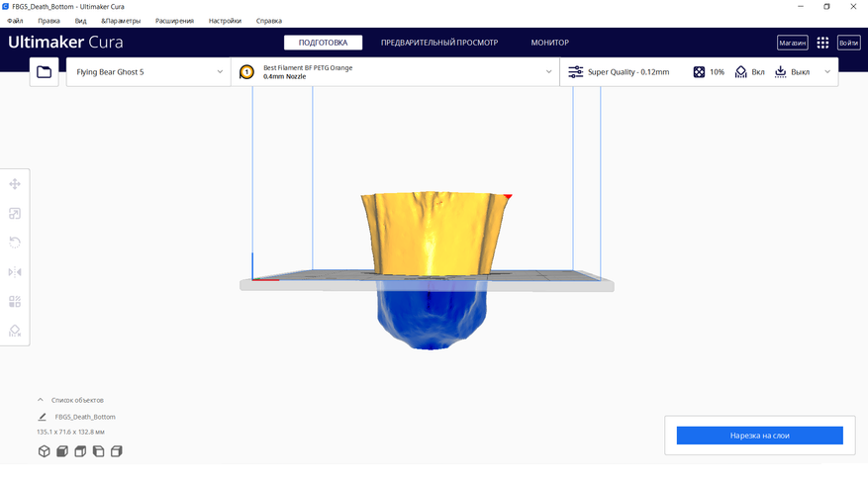Image resolution: width=868 pixels, height=488 pixels.
Task: Toggle adhesion setting showing Выкл
Action: 792,72
